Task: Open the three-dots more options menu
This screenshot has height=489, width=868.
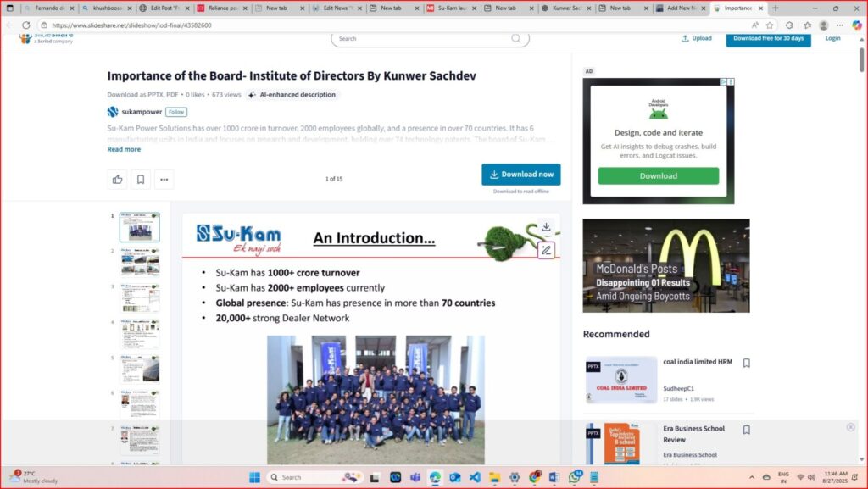Action: 164,179
